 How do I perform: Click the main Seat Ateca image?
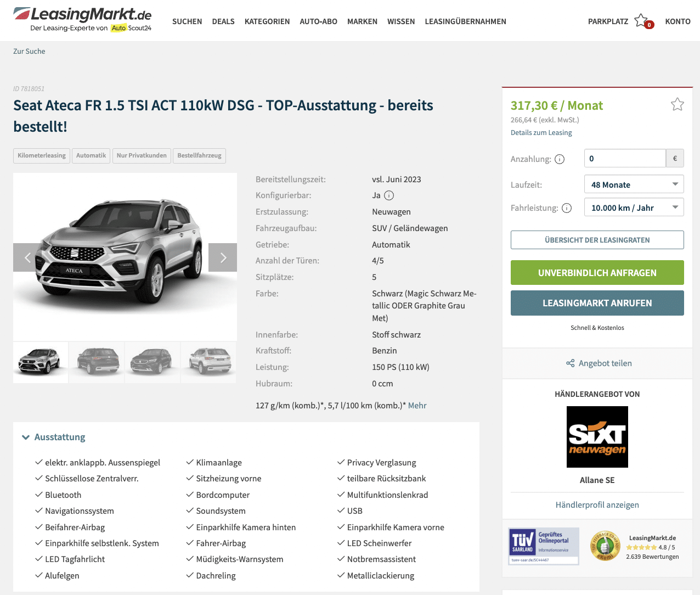point(125,257)
